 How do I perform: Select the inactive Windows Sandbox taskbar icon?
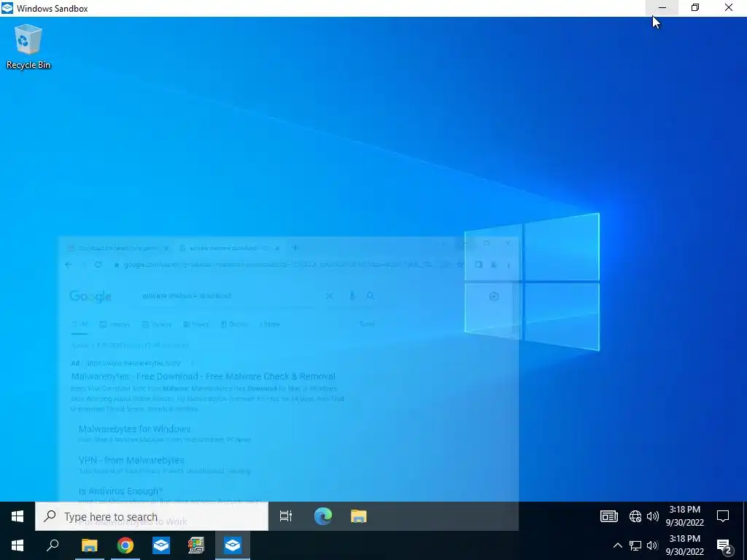161,545
